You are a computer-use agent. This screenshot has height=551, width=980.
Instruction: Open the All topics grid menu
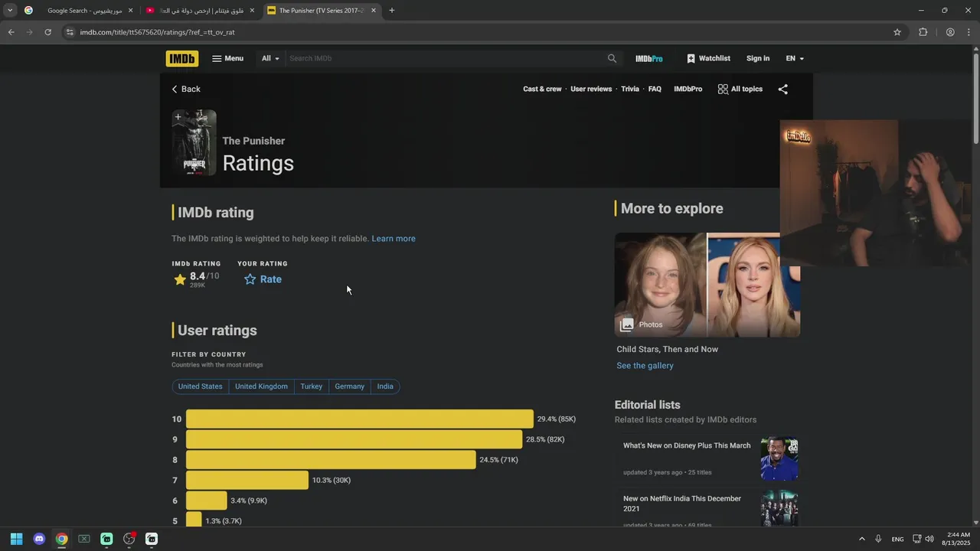point(740,89)
